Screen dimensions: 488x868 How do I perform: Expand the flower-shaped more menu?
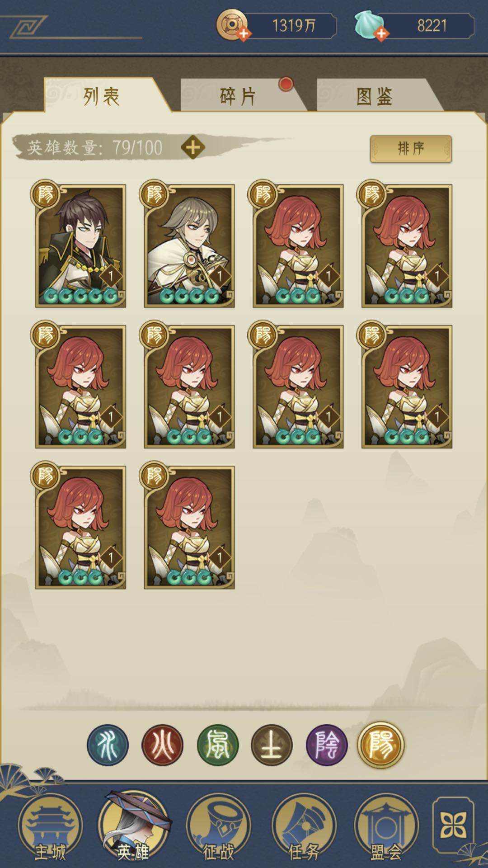[453, 826]
